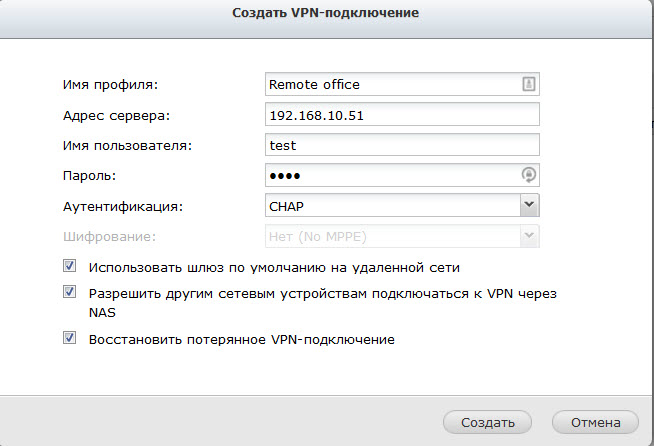654x446 pixels.
Task: Open the Аутентификация dropdown arrow
Action: pyautogui.click(x=529, y=205)
